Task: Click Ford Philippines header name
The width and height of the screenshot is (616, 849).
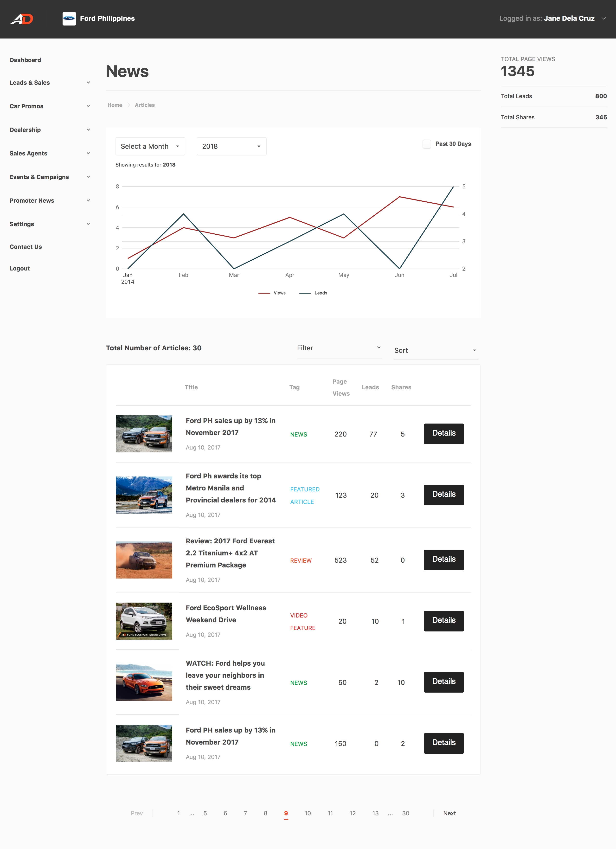Action: pyautogui.click(x=107, y=18)
